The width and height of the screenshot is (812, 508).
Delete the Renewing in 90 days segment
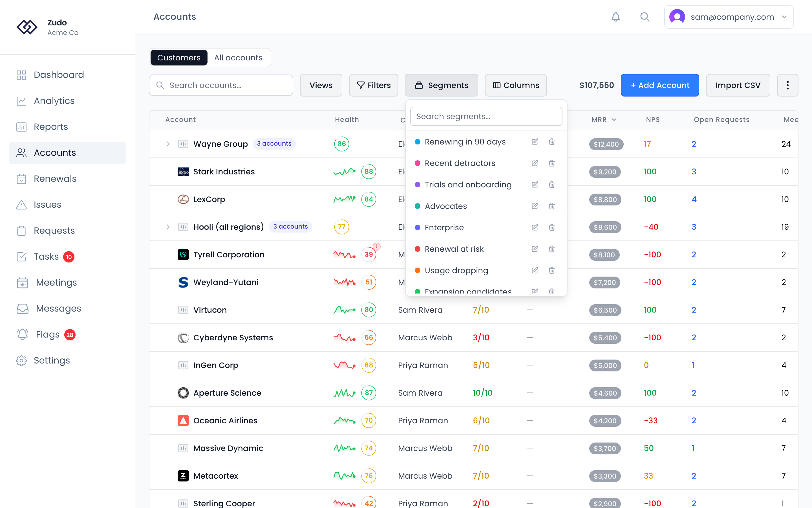click(551, 142)
